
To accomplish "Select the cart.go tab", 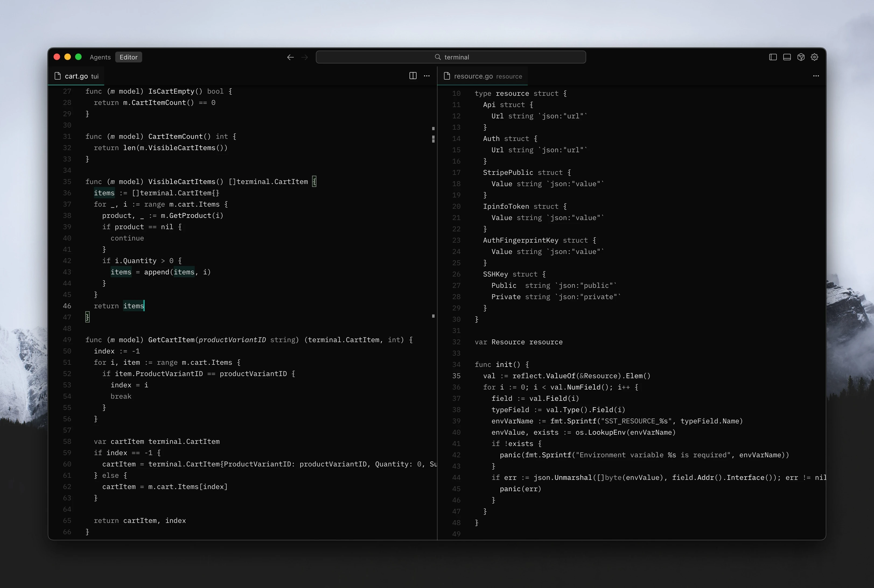I will tap(76, 76).
